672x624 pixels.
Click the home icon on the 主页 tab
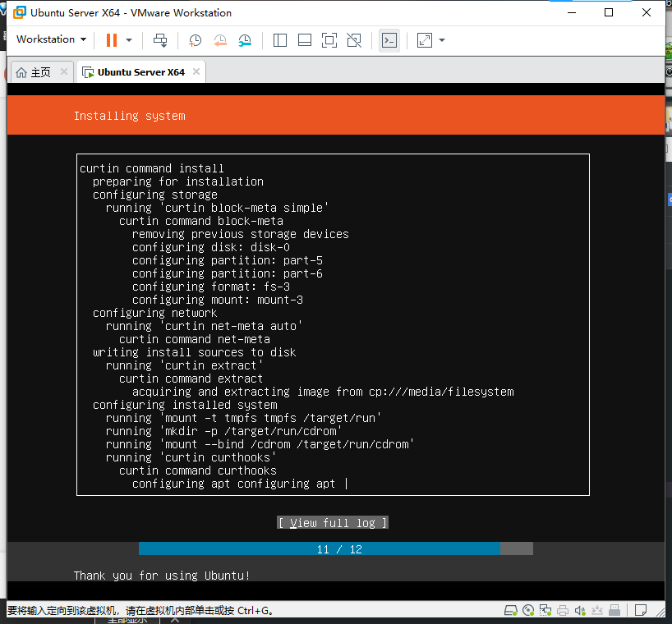21,73
